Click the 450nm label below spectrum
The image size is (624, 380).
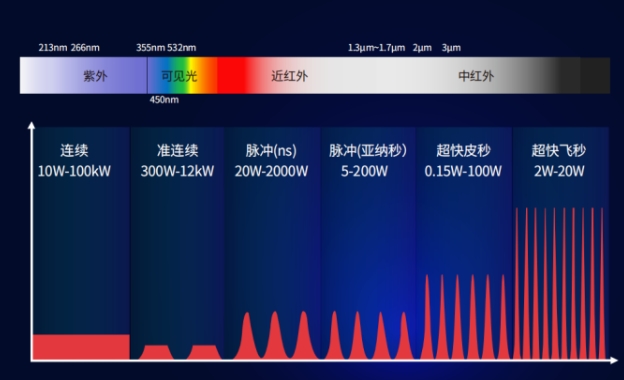click(164, 99)
